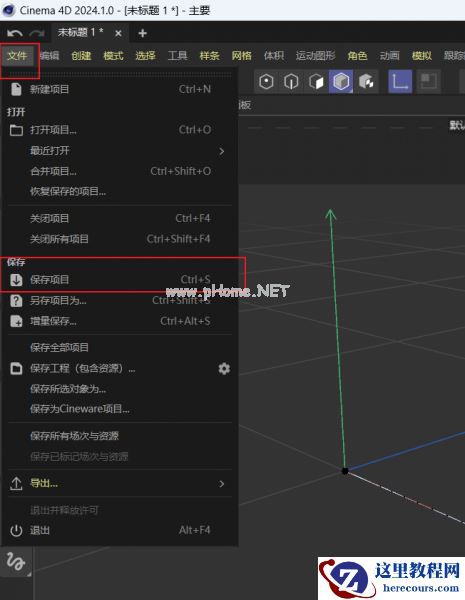The image size is (465, 600).
Task: Choose 增量保存... menu entry
Action: point(119,321)
